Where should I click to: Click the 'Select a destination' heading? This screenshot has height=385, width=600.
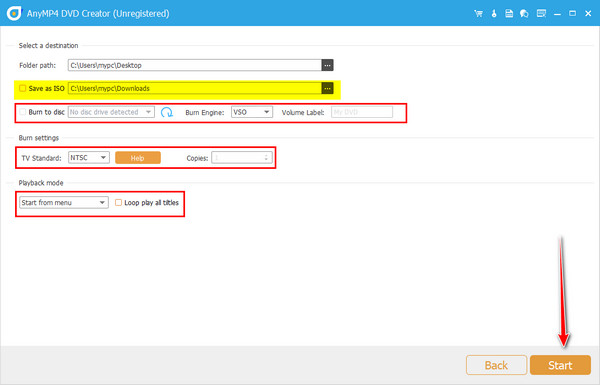coord(49,46)
